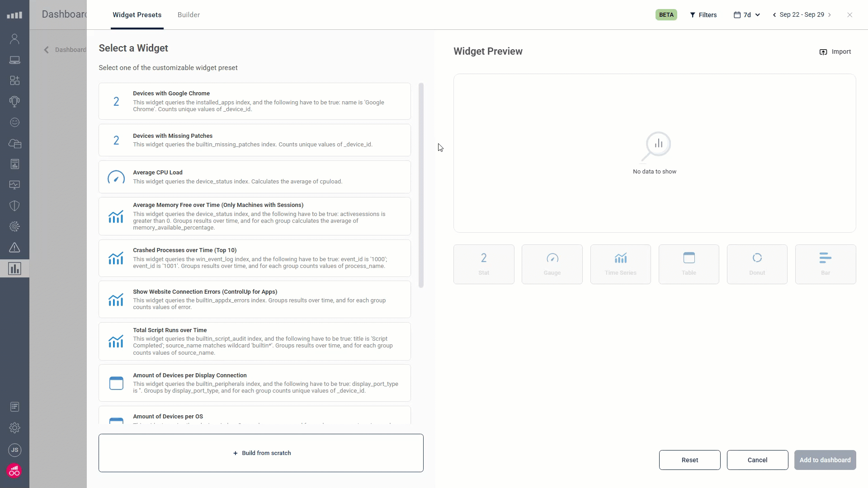Click the settings gear in sidebar

[x=14, y=428]
